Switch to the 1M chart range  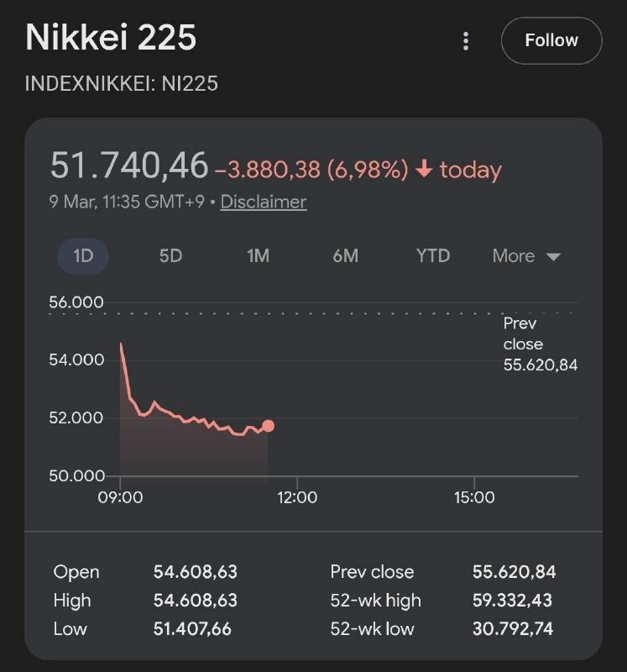[x=258, y=255]
